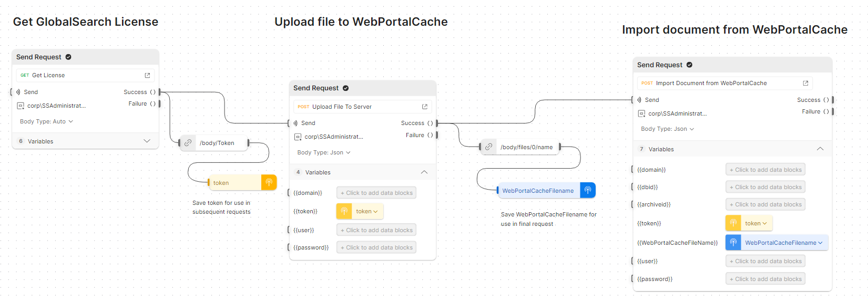Open Upload File To Server external link icon
The height and width of the screenshot is (301, 868).
(425, 107)
